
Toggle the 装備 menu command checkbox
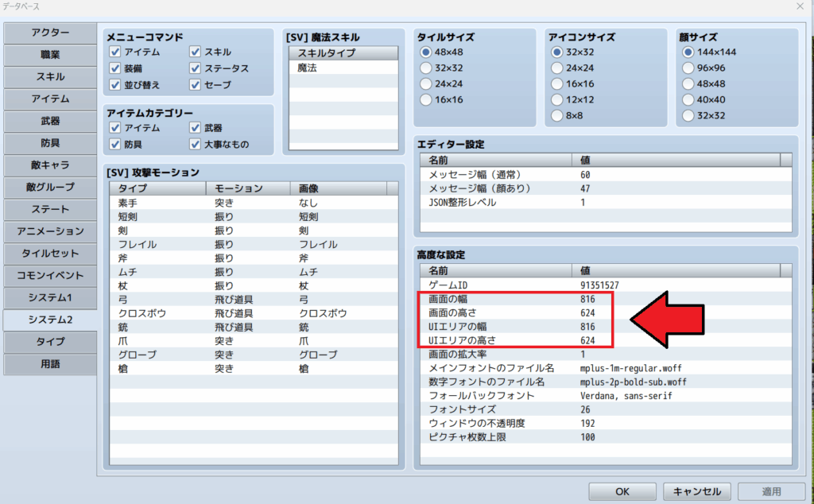[115, 68]
